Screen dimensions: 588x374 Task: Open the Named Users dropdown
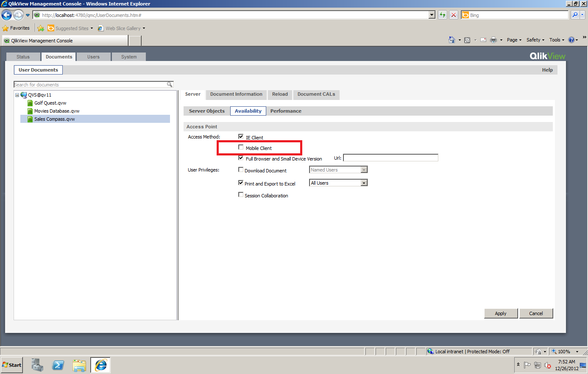pyautogui.click(x=338, y=170)
